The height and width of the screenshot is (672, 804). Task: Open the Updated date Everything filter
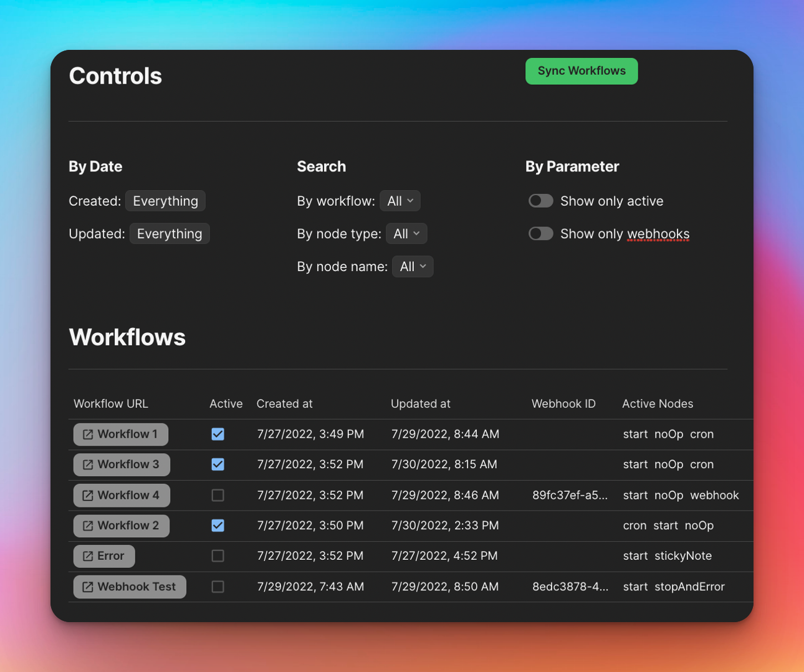170,234
